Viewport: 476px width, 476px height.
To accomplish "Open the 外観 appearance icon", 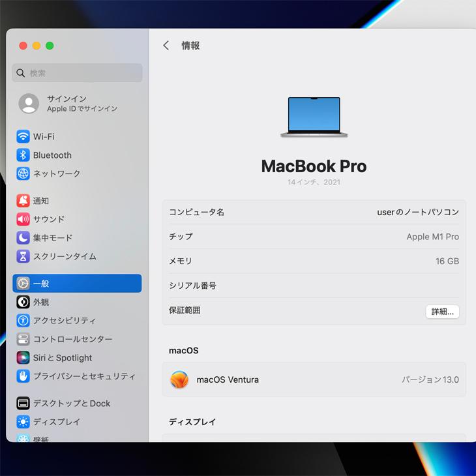I will coord(23,302).
